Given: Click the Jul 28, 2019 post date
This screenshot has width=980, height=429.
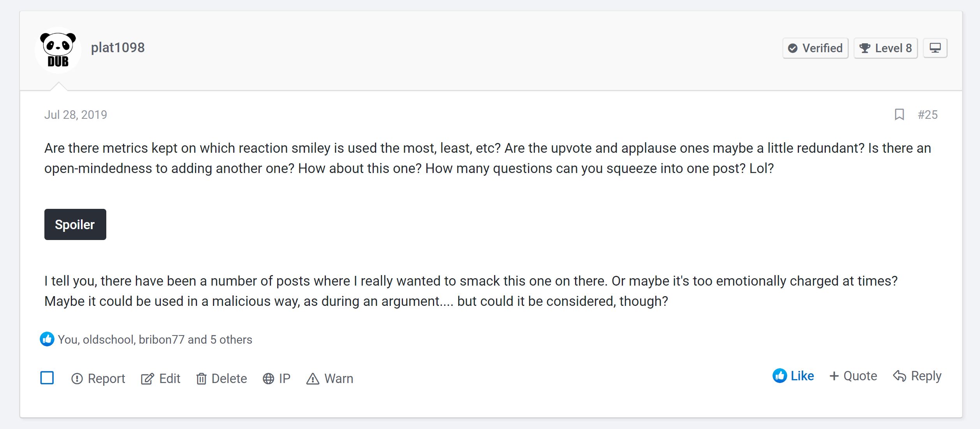Looking at the screenshot, I should [x=76, y=115].
